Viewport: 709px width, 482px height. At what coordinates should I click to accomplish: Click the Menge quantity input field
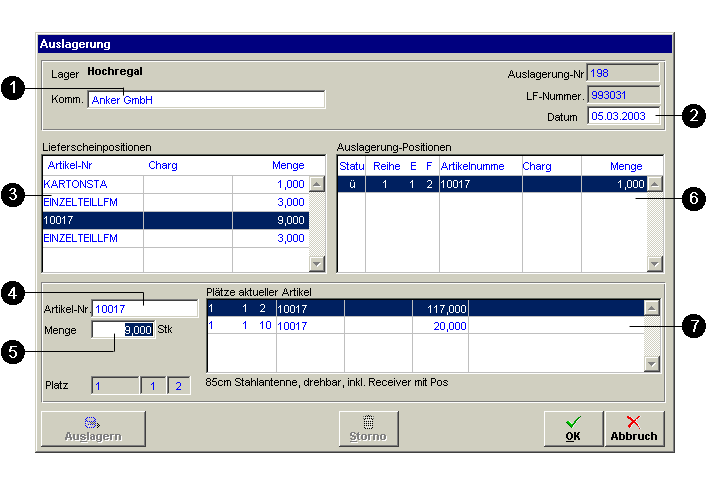(x=123, y=329)
